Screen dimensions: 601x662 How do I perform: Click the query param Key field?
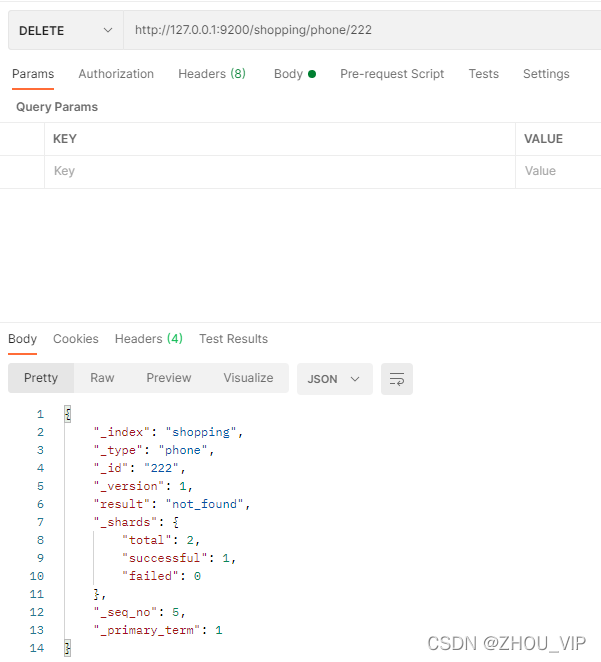(280, 171)
